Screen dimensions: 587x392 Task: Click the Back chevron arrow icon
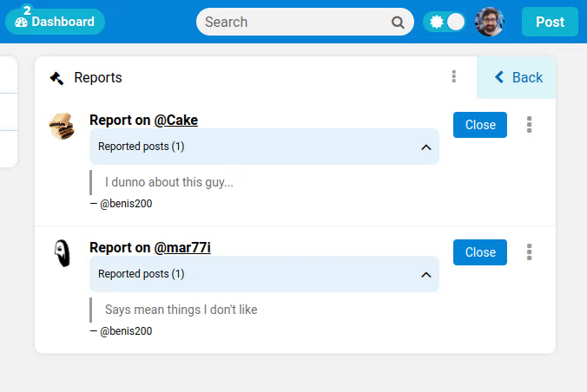pos(499,77)
